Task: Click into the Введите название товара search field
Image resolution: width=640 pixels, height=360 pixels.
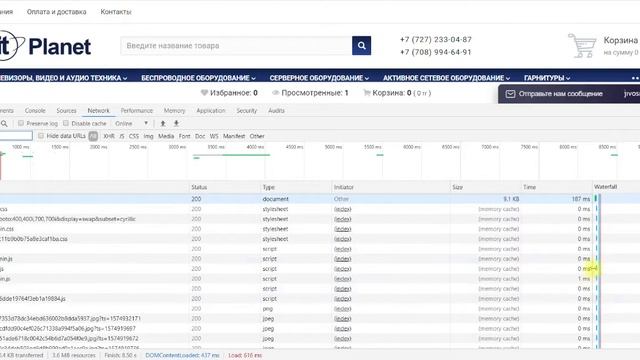Action: pos(236,45)
